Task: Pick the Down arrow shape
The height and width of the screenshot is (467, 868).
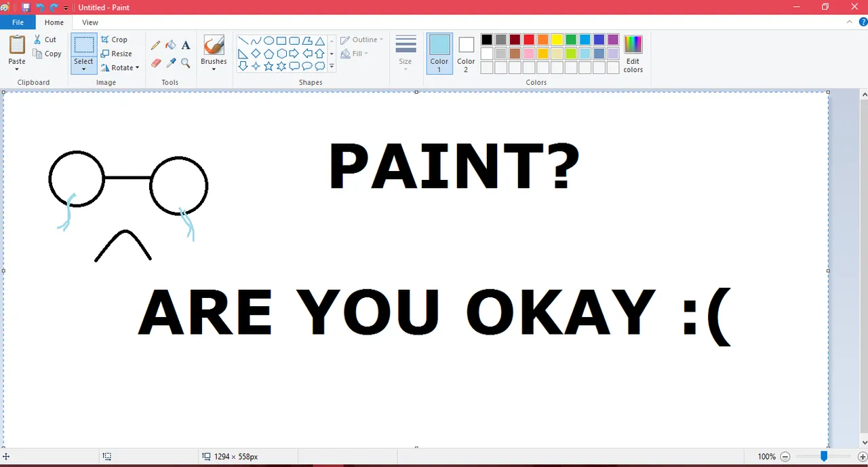Action: click(243, 67)
